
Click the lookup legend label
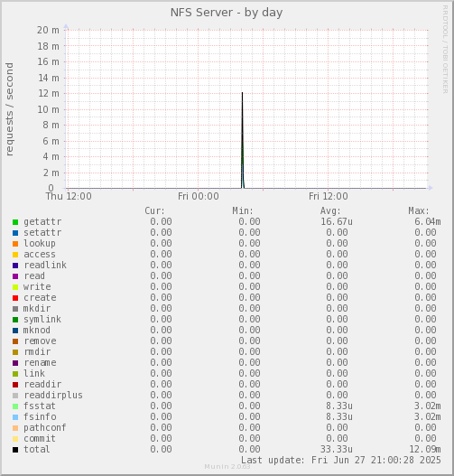40,243
